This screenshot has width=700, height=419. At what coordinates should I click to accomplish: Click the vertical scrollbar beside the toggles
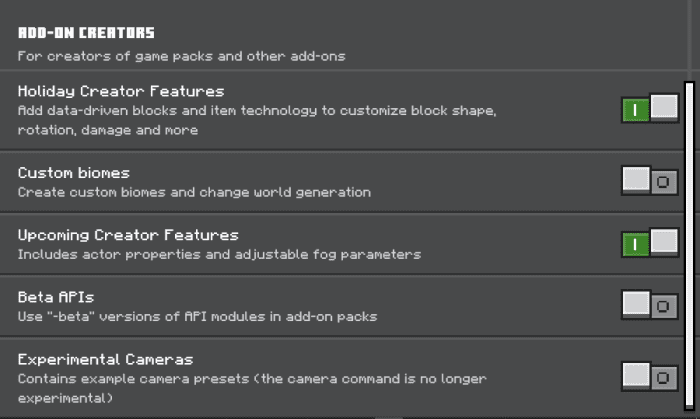pyautogui.click(x=690, y=245)
